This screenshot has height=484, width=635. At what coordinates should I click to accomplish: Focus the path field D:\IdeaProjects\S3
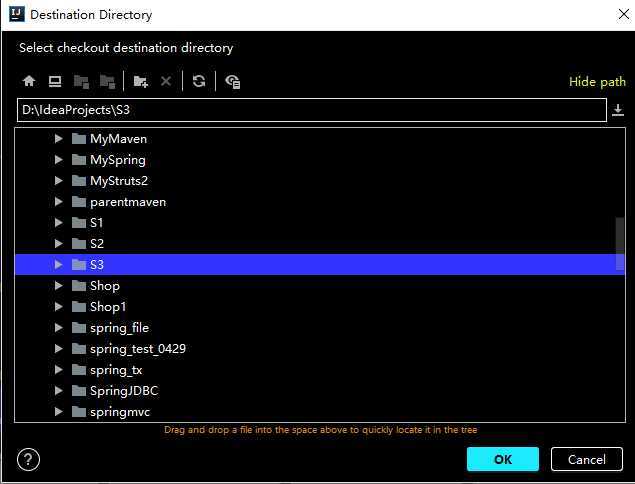(312, 110)
